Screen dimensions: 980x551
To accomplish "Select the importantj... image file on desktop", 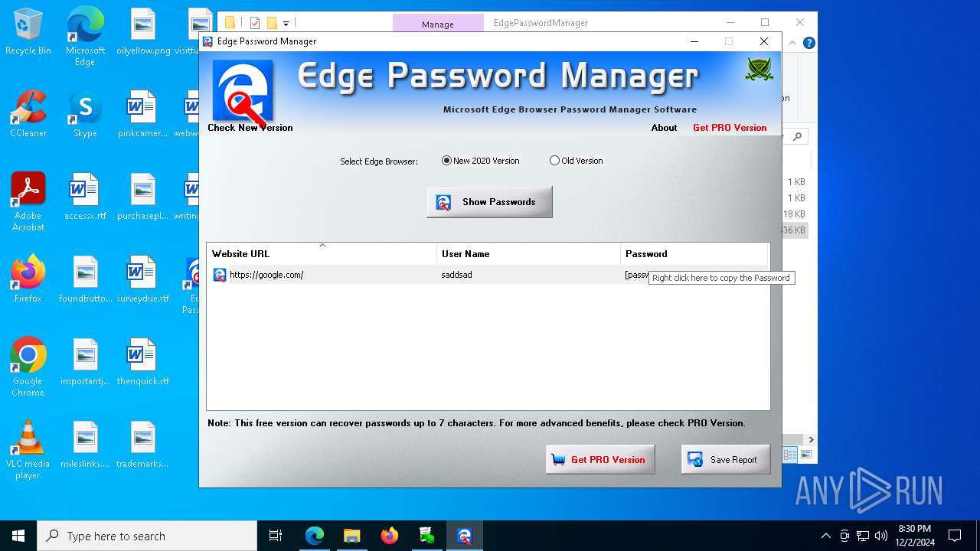I will tap(85, 363).
